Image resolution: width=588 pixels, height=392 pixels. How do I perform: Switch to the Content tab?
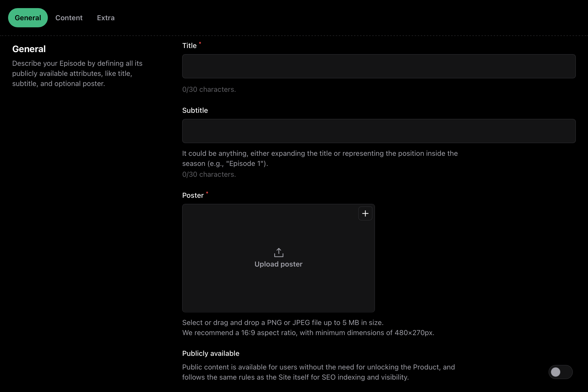pyautogui.click(x=69, y=17)
